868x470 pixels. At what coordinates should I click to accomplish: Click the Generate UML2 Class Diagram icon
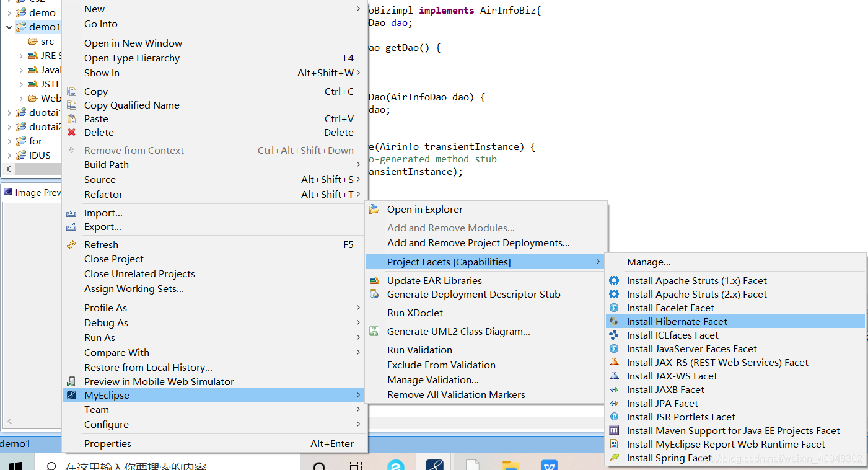[374, 331]
